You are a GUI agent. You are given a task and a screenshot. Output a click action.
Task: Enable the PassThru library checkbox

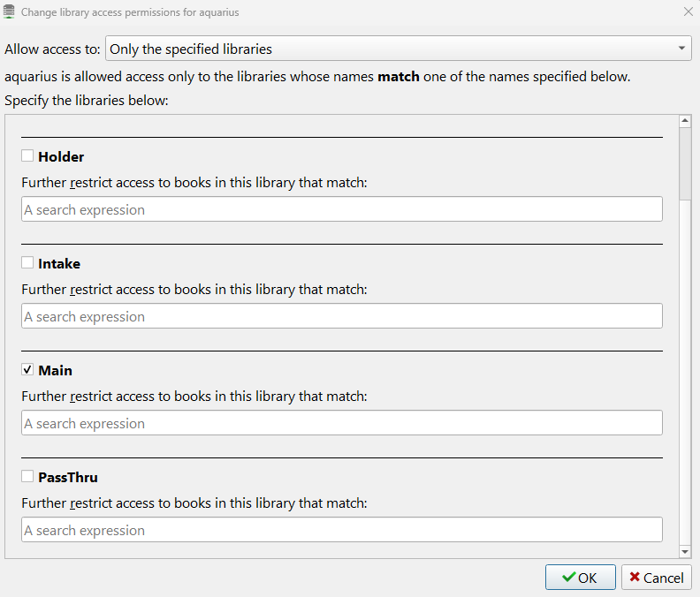pyautogui.click(x=27, y=477)
